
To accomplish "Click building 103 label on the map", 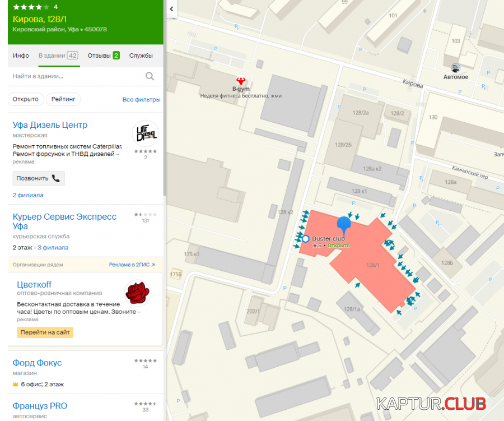I will [455, 41].
